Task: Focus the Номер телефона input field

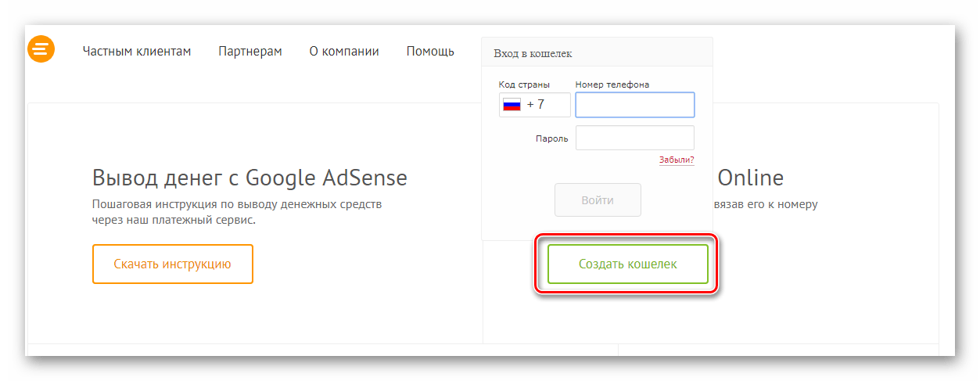Action: click(x=634, y=105)
